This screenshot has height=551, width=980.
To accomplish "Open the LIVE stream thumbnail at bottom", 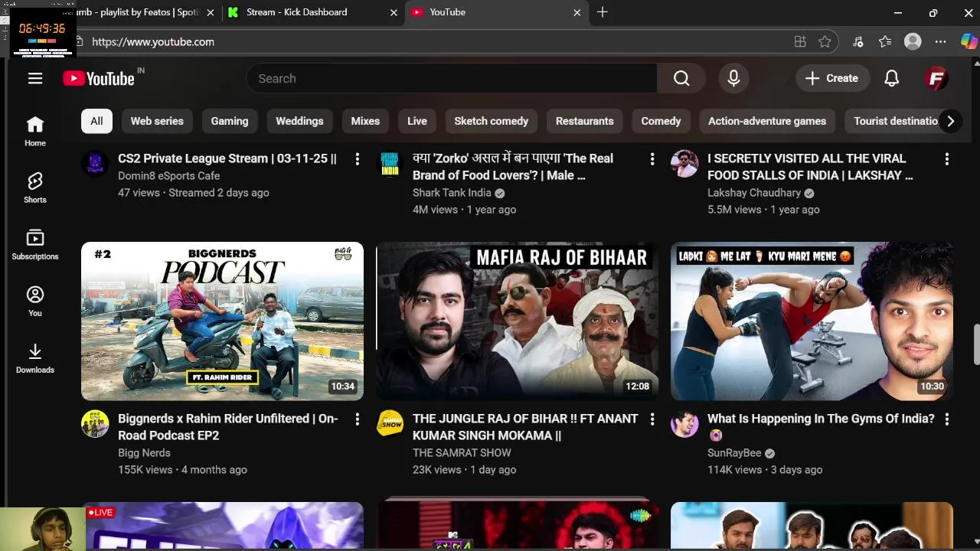I will 222,526.
